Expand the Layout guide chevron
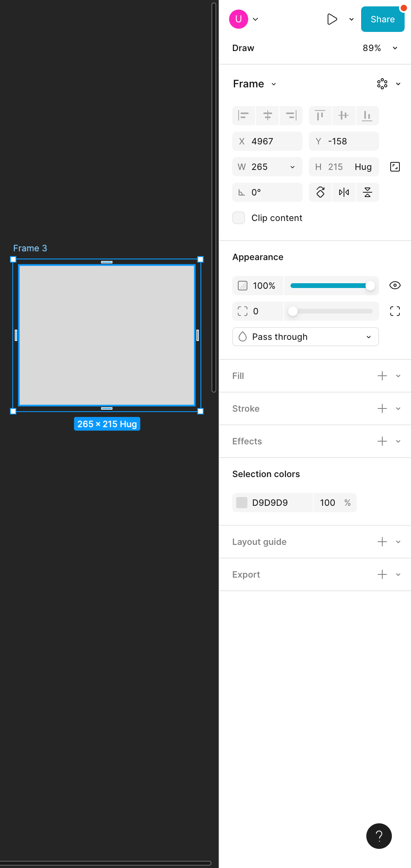Screen dimensions: 411x868 (398, 542)
